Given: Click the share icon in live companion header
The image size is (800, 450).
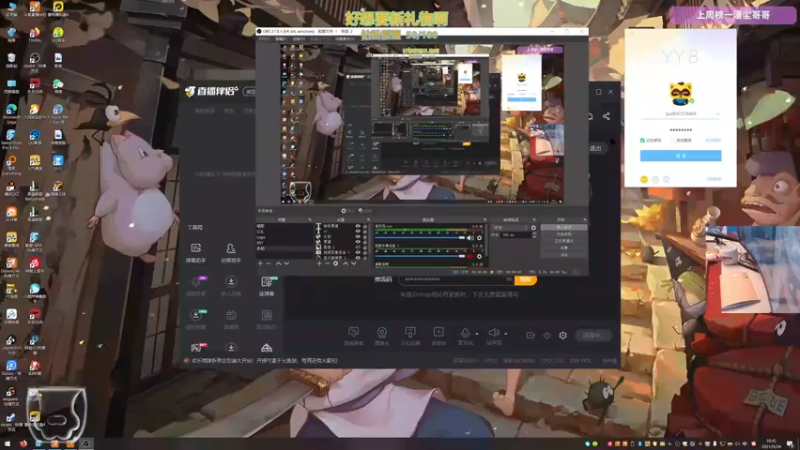Looking at the screenshot, I should coord(606,116).
